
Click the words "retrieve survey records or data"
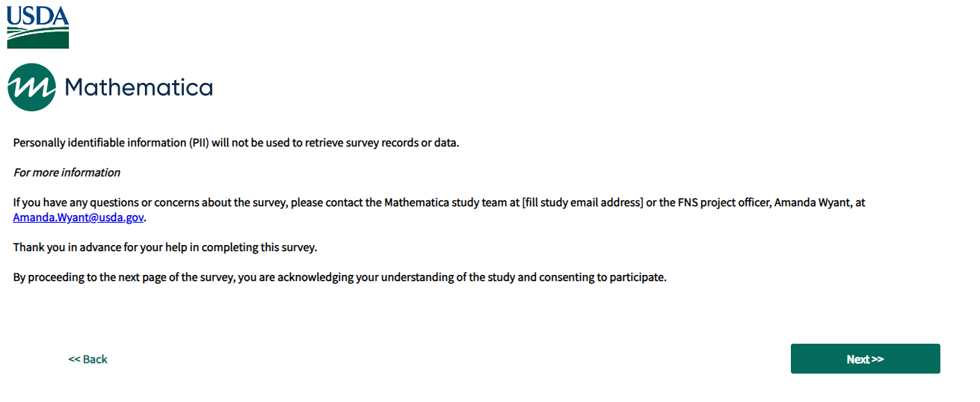[x=380, y=143]
